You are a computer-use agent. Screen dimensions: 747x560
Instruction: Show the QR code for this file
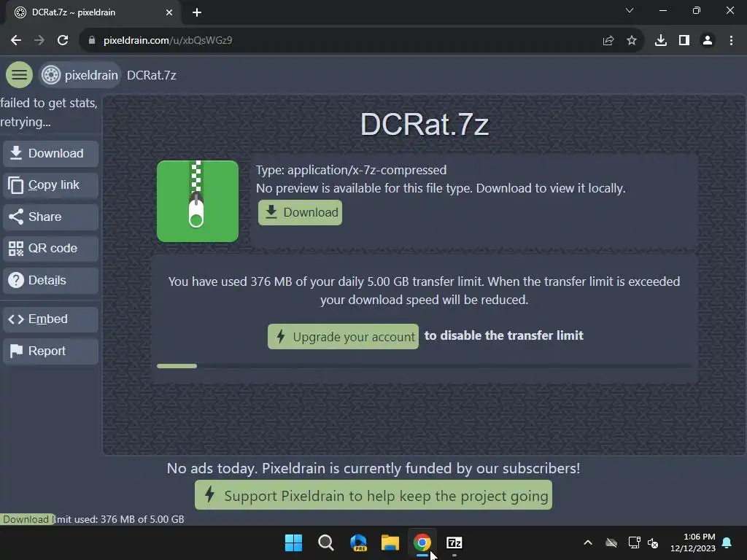coord(50,249)
